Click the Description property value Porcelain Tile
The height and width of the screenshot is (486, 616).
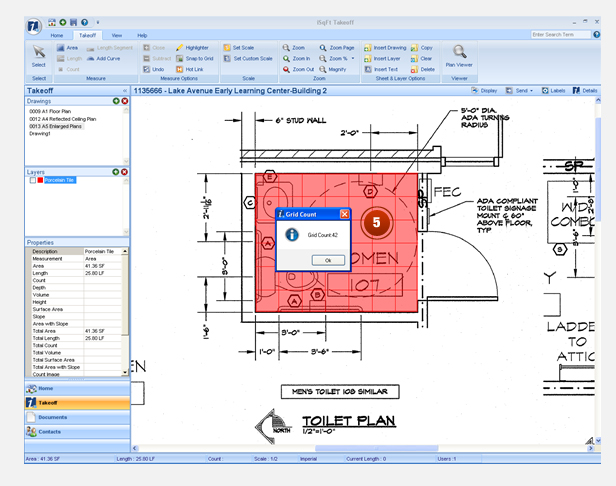click(103, 251)
